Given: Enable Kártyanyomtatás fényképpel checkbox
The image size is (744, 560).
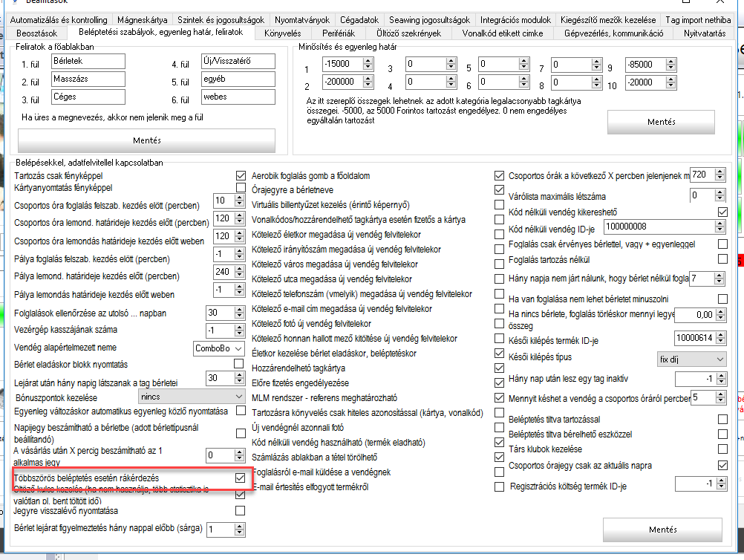Looking at the screenshot, I should click(x=241, y=187).
